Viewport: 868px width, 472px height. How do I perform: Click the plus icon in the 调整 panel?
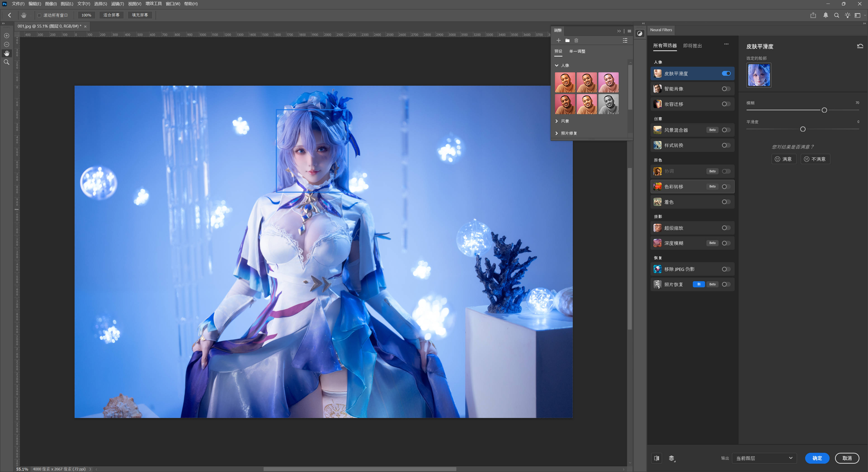tap(558, 40)
